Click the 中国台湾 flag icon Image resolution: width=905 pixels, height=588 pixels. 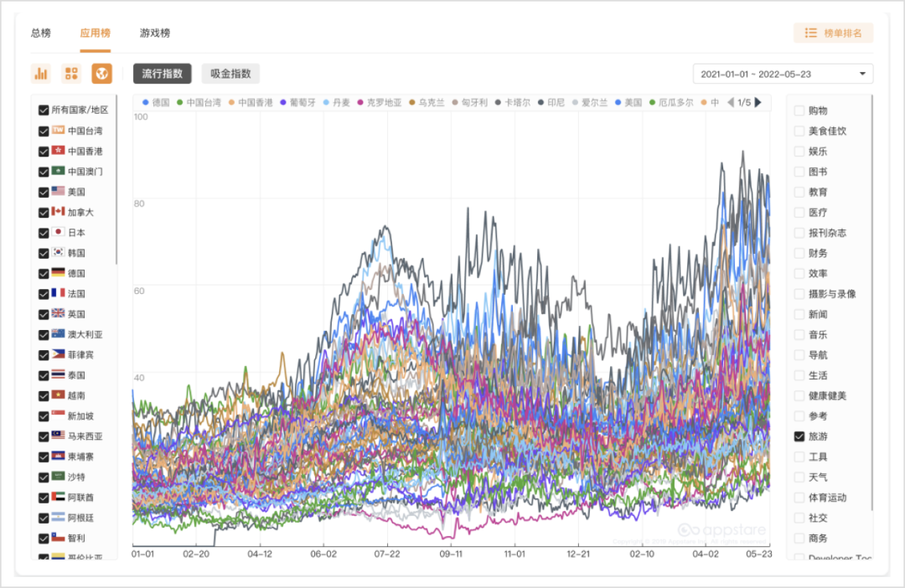[x=58, y=131]
